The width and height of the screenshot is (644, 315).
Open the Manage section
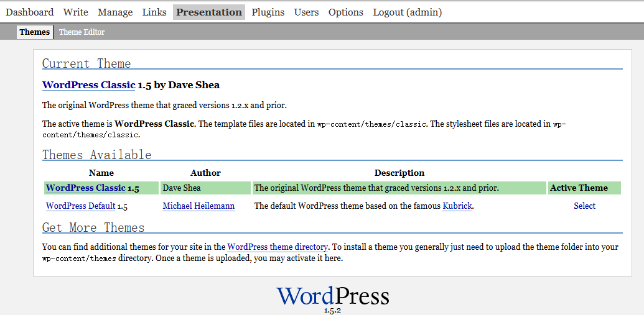(115, 12)
